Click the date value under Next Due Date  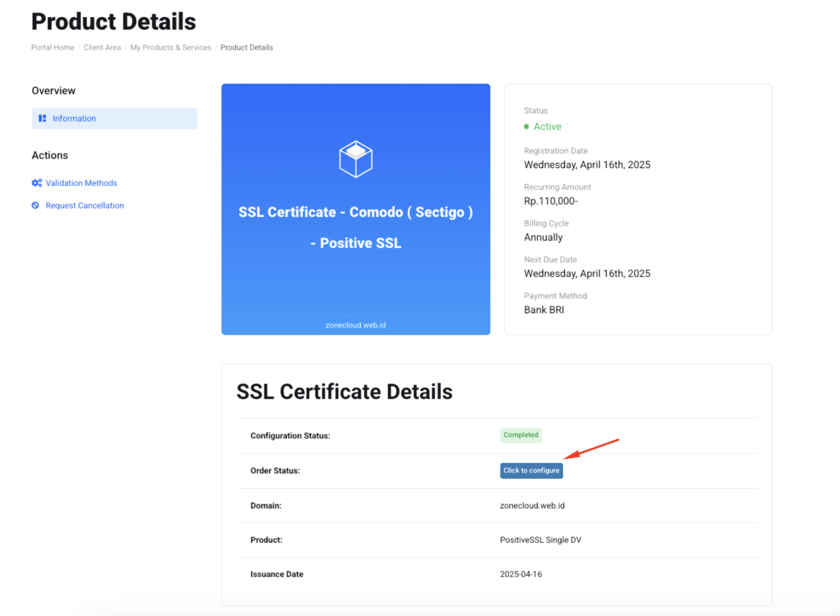[587, 274]
